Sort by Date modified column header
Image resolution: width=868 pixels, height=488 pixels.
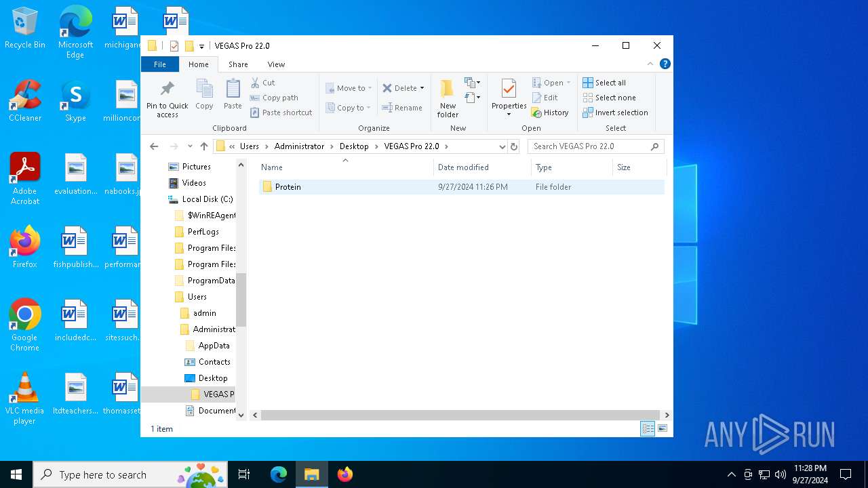482,167
